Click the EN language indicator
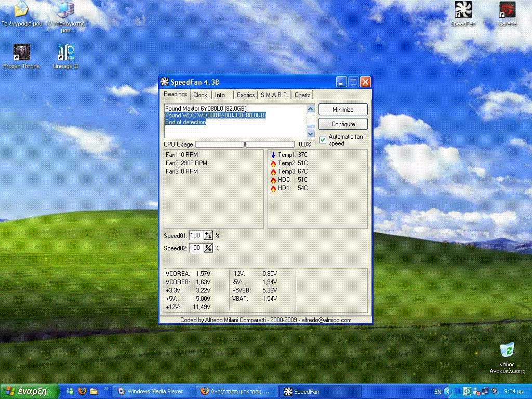Screen dimensions: 532x399 click(x=437, y=392)
